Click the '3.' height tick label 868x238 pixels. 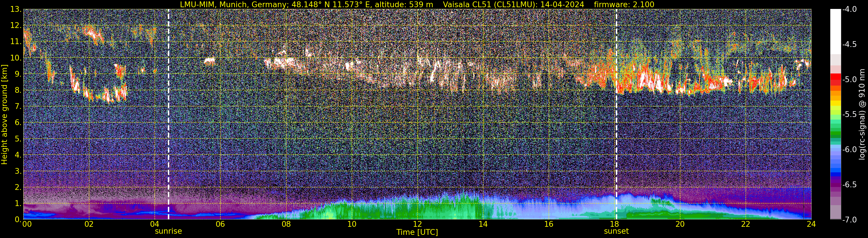(x=18, y=171)
